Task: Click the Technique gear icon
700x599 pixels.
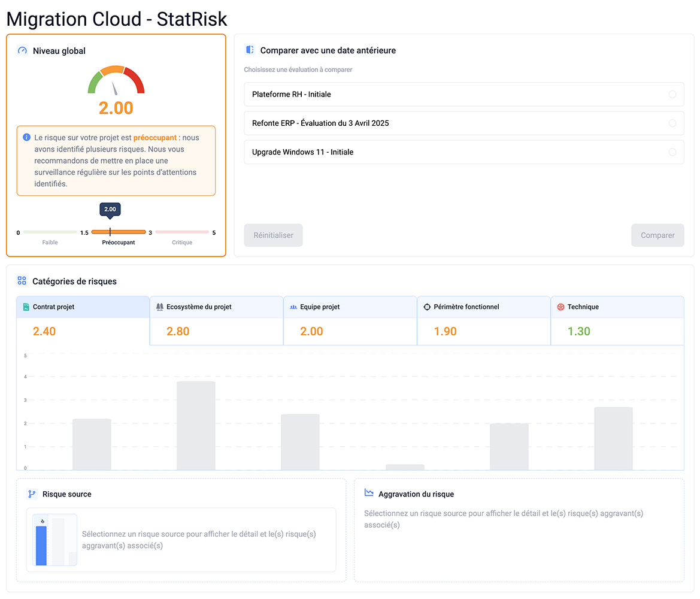Action: pos(560,307)
